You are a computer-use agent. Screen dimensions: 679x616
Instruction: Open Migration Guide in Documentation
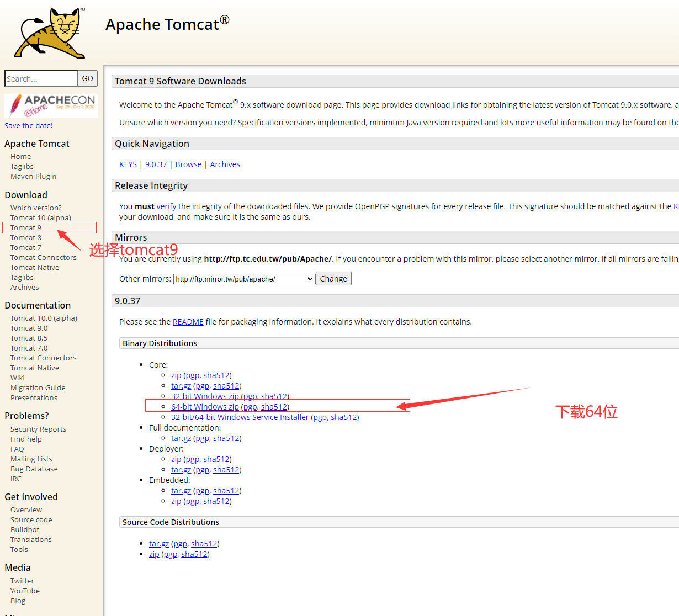click(x=38, y=387)
